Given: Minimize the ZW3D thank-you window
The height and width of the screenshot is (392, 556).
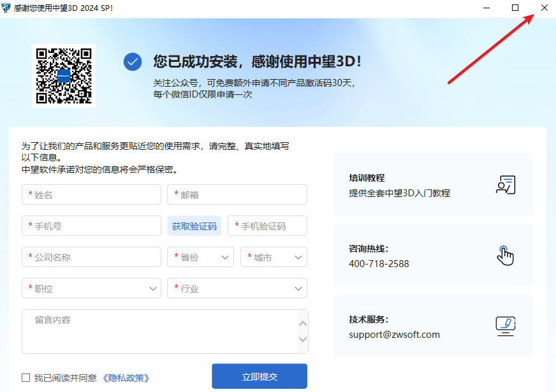Looking at the screenshot, I should pos(486,8).
